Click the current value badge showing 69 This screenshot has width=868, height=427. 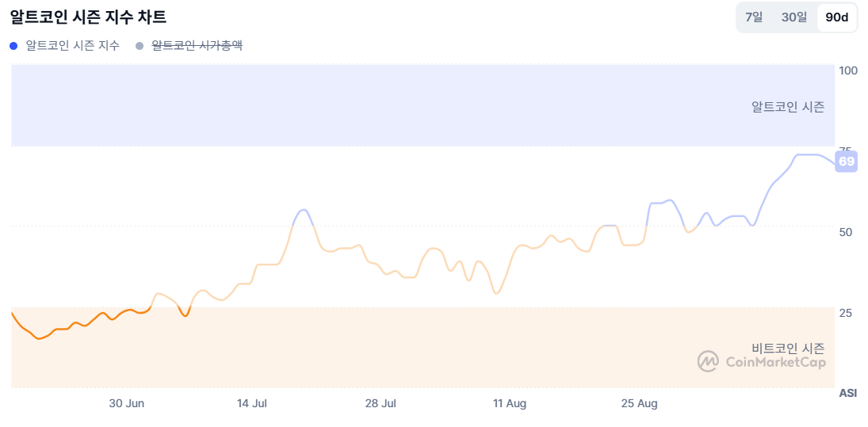pos(847,162)
